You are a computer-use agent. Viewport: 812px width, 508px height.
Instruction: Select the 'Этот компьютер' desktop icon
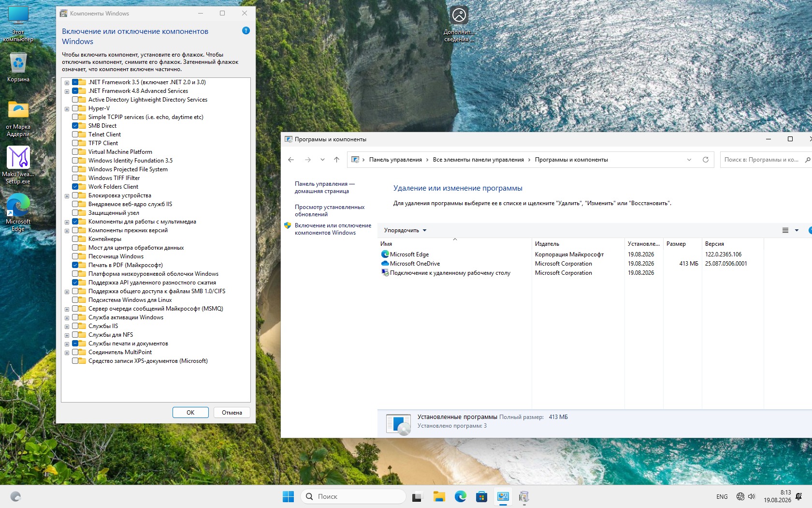point(18,24)
